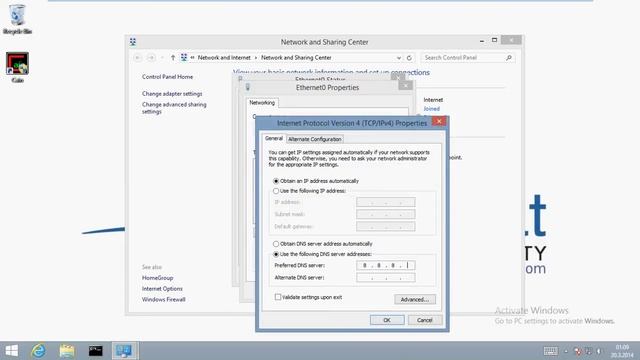
Task: Click the Alternate DNS server field
Action: [x=386, y=278]
